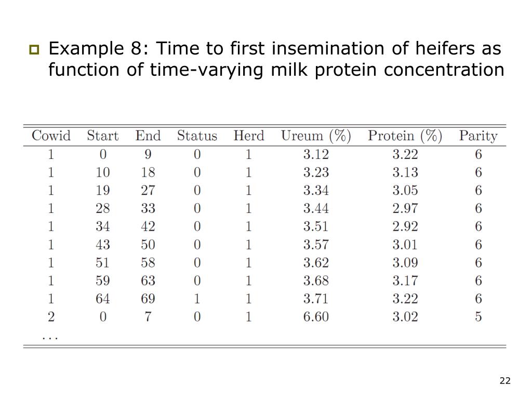Click the End column header
The width and height of the screenshot is (532, 399).
(148, 136)
